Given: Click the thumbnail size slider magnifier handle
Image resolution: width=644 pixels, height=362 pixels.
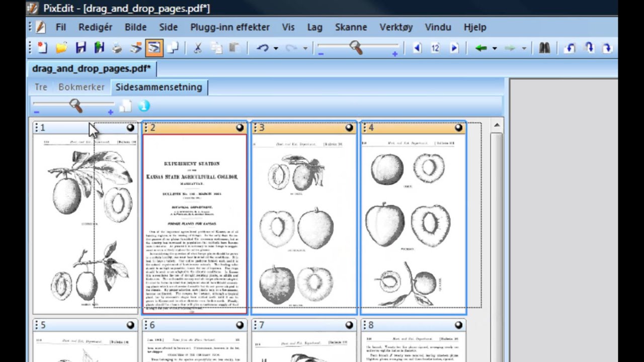Looking at the screenshot, I should [x=75, y=105].
